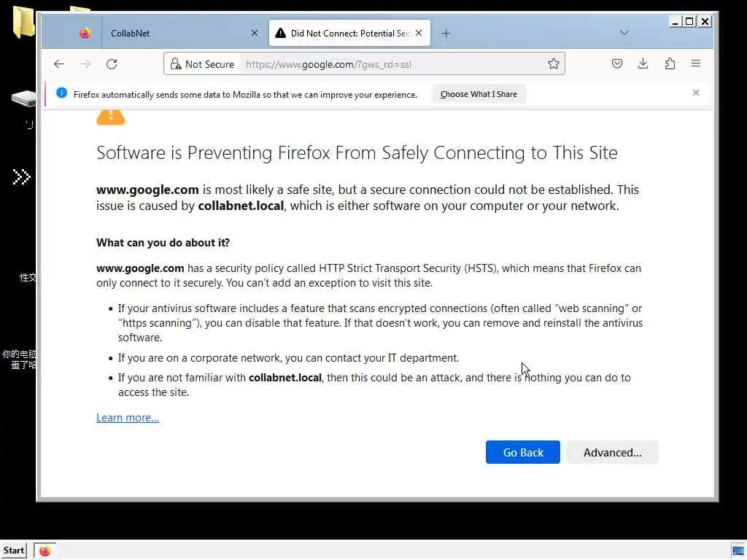Open the Downloads panel
The height and width of the screenshot is (560, 747).
(x=643, y=64)
